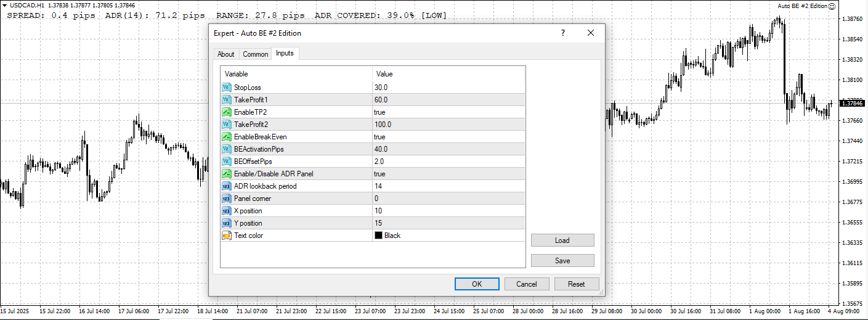Viewport: 868px width, 320px height.
Task: Click the TakeProfit1 variable type icon
Action: pos(226,100)
